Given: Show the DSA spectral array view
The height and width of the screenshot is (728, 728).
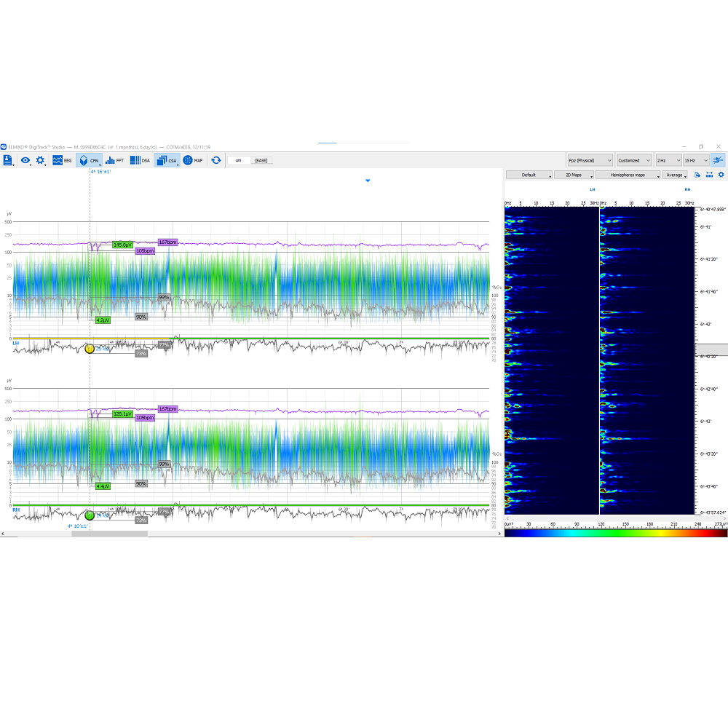Looking at the screenshot, I should [x=140, y=160].
